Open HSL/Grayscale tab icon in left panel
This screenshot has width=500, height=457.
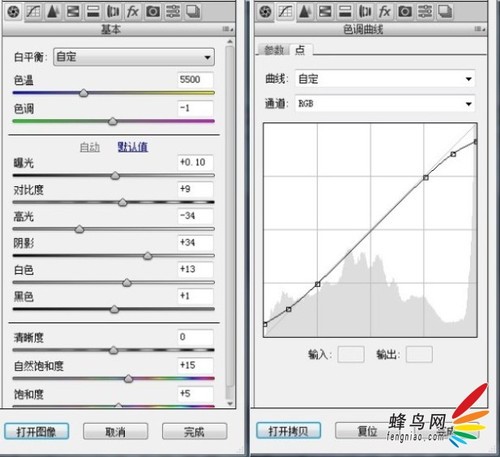[73, 12]
